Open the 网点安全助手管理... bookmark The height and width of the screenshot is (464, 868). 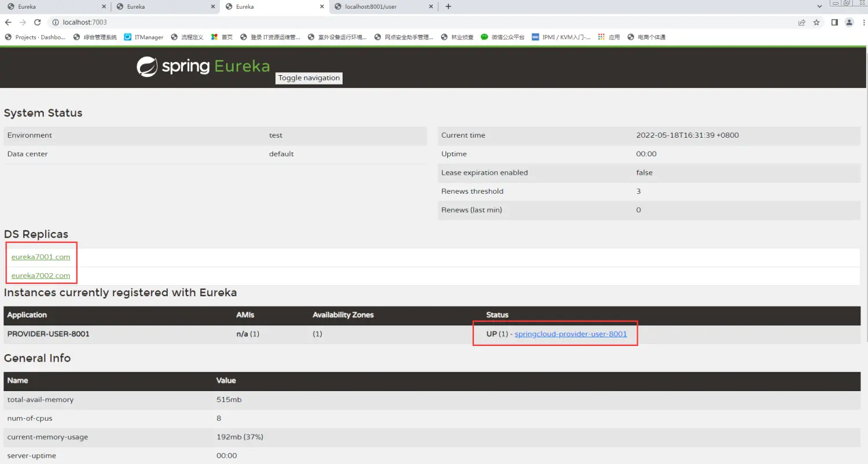(404, 37)
